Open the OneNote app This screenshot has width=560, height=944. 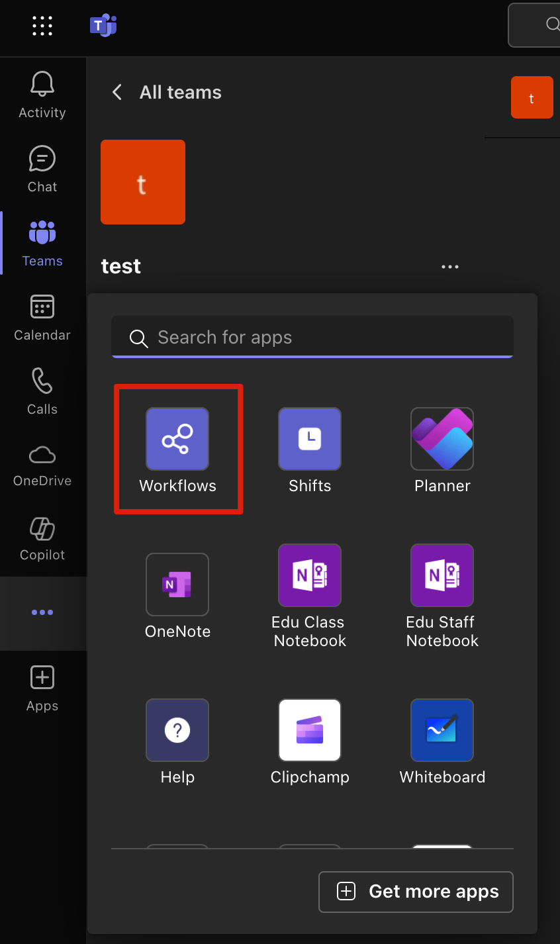coord(177,596)
